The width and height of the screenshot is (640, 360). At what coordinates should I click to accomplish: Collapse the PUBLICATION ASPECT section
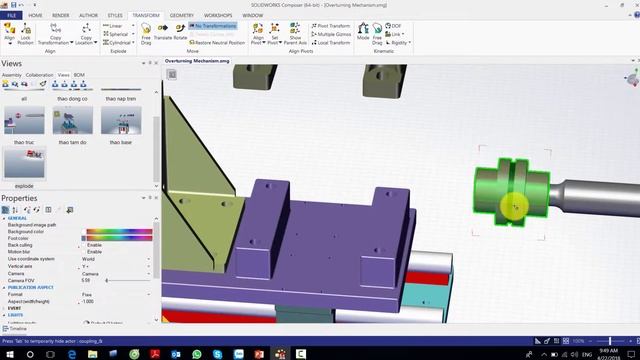click(x=4, y=287)
